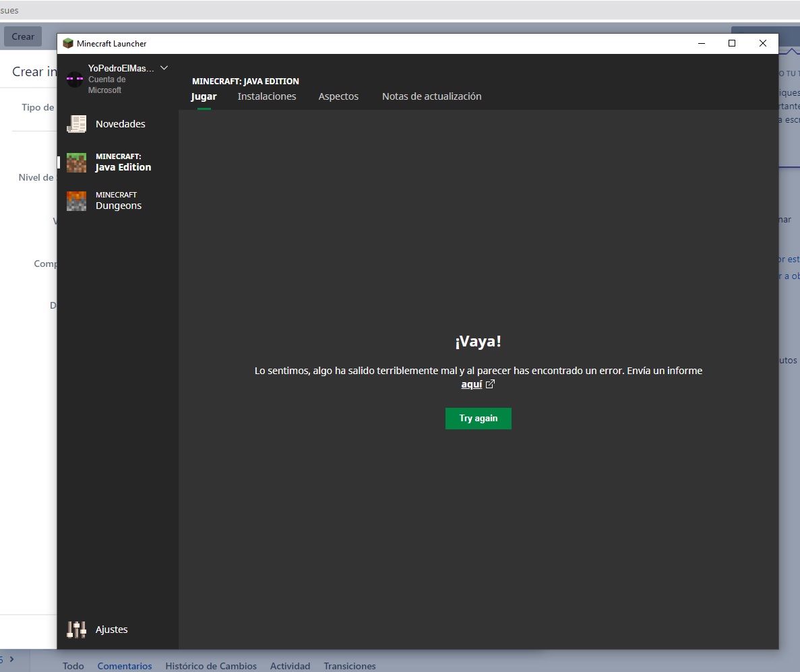
Task: Open the Actividad tab in background page
Action: tap(290, 666)
